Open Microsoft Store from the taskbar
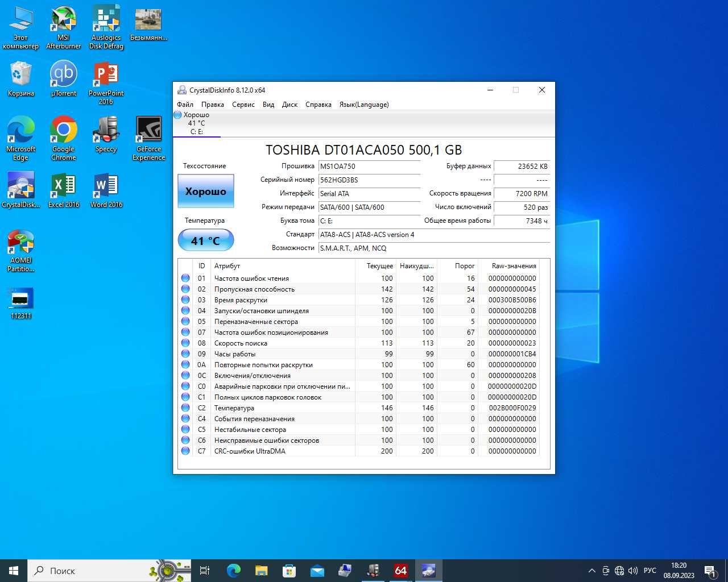 [x=289, y=571]
